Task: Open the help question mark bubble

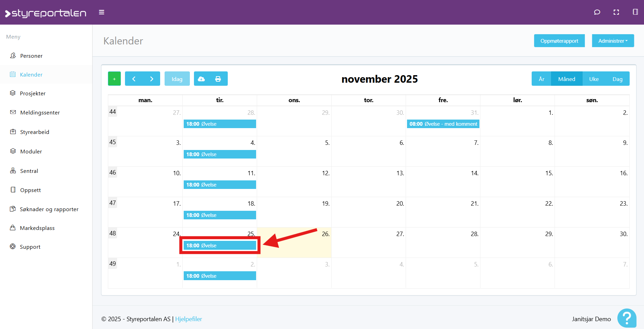Action: 627,318
